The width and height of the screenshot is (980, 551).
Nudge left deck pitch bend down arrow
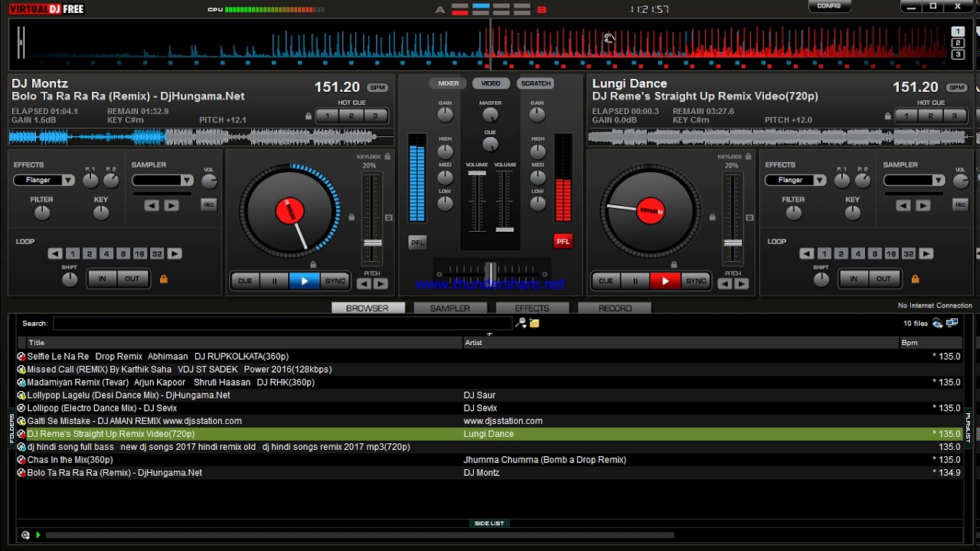tap(364, 284)
